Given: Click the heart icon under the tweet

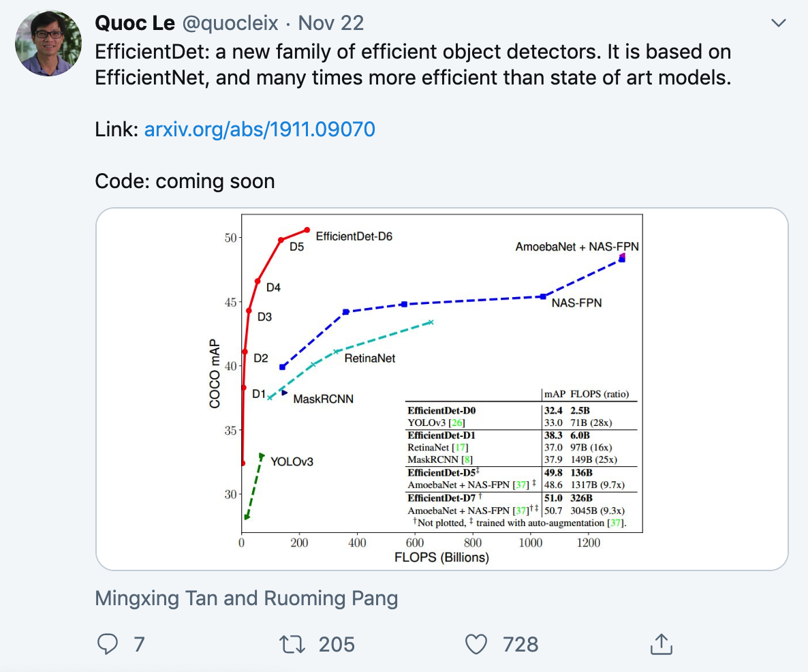Looking at the screenshot, I should pos(478,643).
